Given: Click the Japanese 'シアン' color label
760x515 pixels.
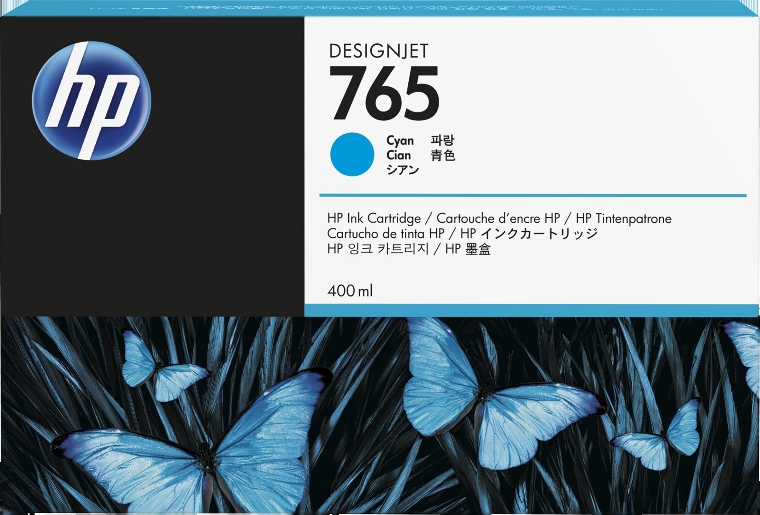Looking at the screenshot, I should (x=403, y=171).
